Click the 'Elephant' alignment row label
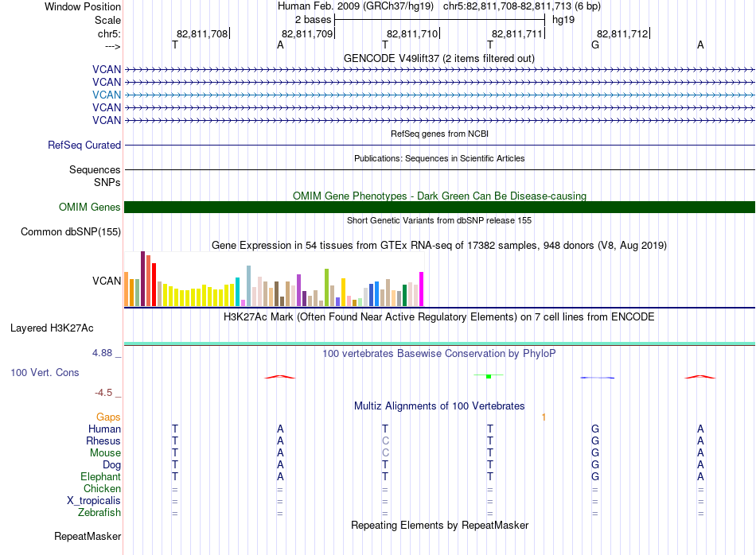Image resolution: width=756 pixels, height=555 pixels. pyautogui.click(x=100, y=476)
